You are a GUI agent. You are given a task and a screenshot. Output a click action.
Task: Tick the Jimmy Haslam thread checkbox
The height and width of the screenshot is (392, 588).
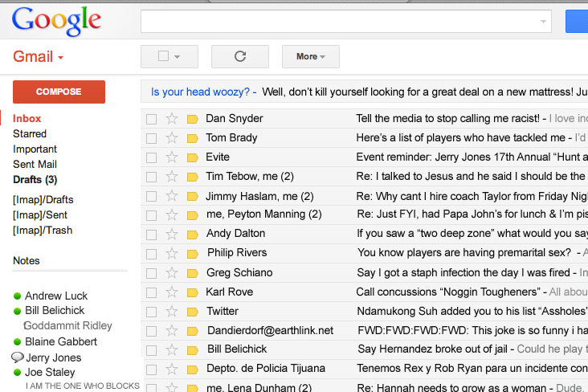coord(152,196)
